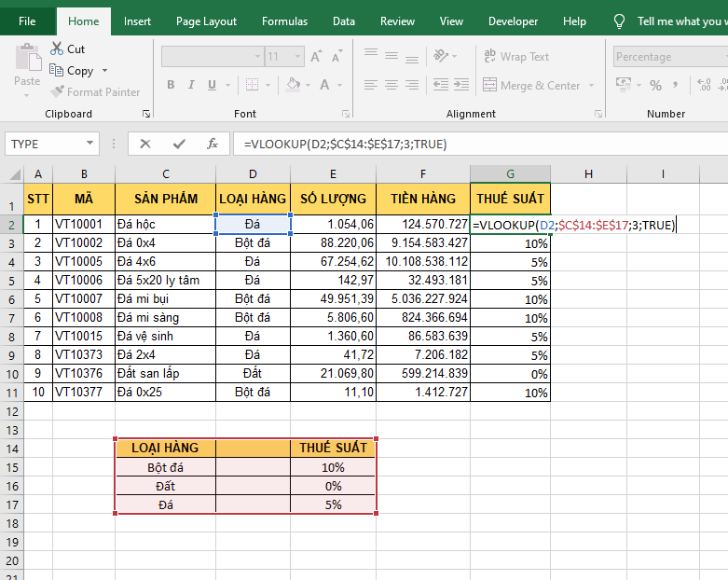Click the Cut scissors icon
728x580 pixels.
click(57, 48)
